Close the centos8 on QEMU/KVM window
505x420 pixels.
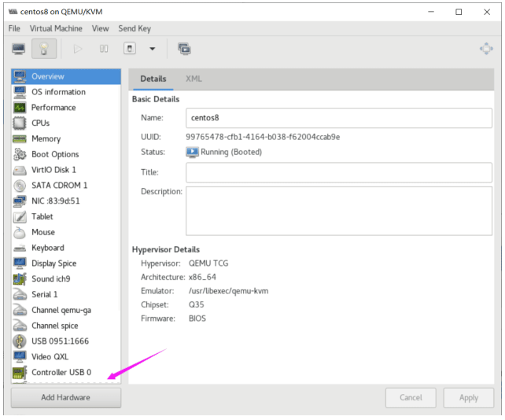[x=487, y=12]
